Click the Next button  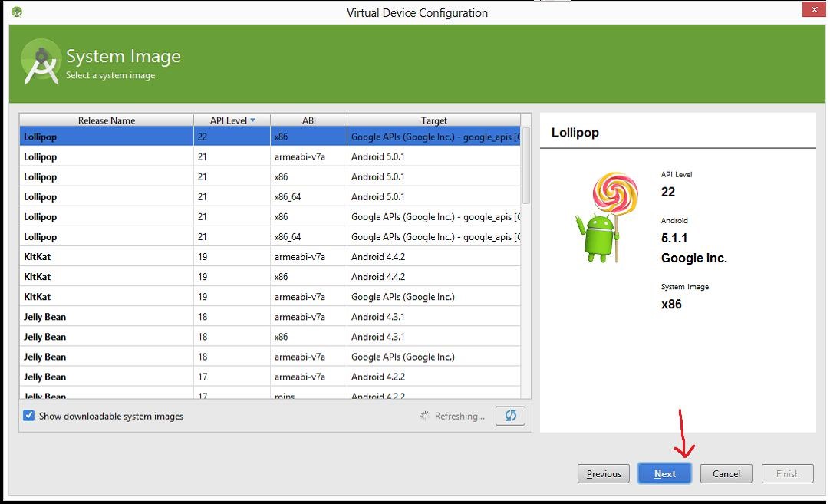(x=664, y=473)
